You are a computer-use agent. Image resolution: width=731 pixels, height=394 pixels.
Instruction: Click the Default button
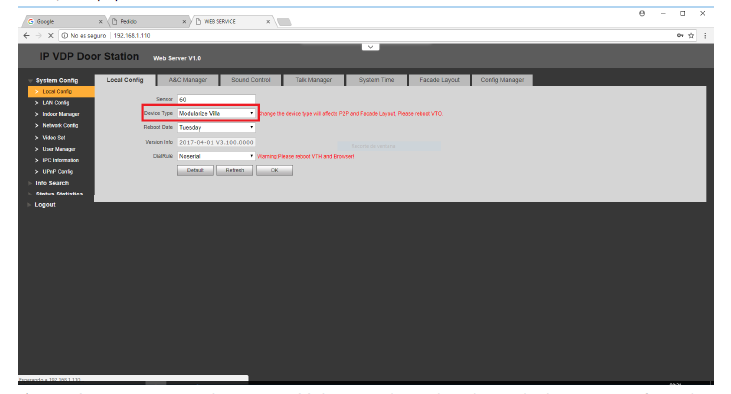(195, 171)
